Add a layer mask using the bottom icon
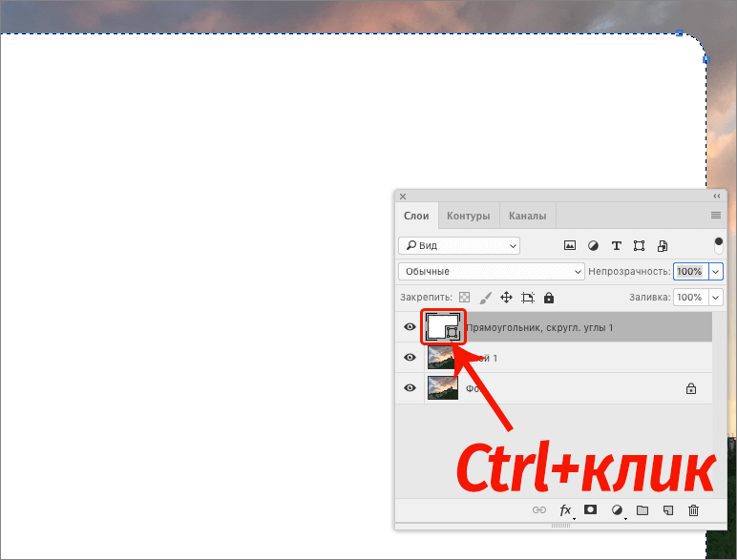Image resolution: width=737 pixels, height=560 pixels. click(591, 510)
